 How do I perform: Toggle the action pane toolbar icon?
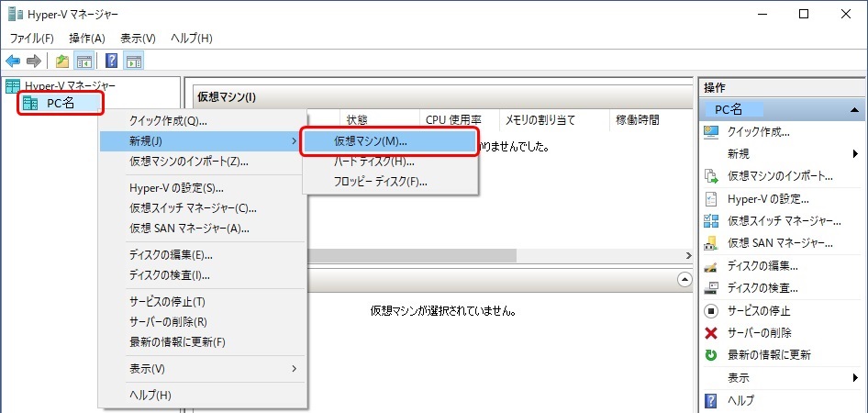pos(133,61)
